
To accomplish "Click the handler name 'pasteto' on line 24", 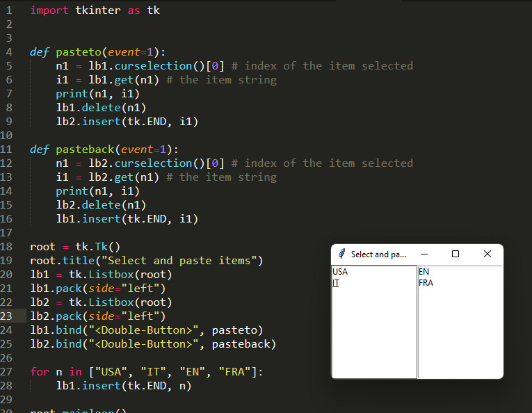I will pos(234,330).
